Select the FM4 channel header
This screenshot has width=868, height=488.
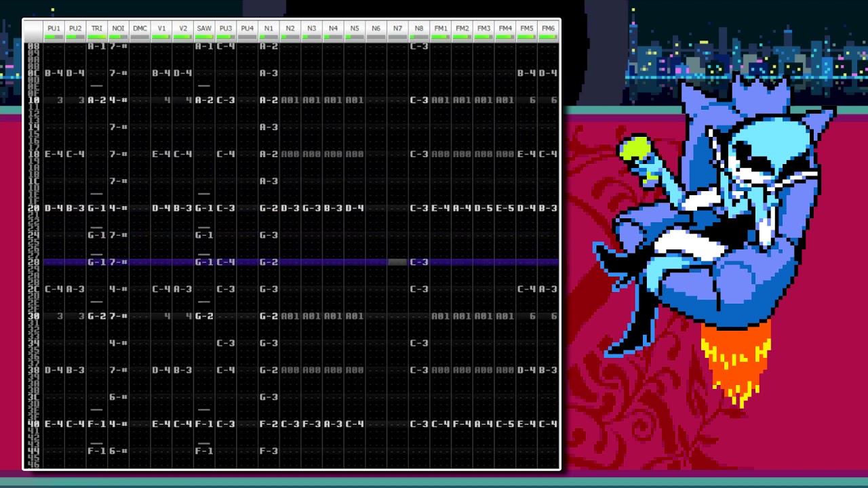[x=505, y=31]
